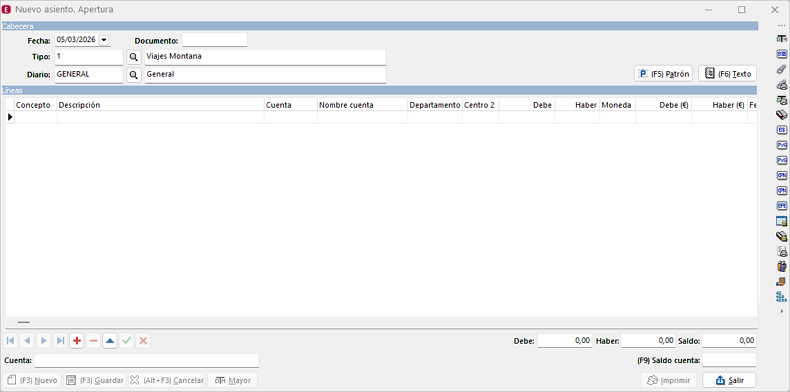Click the (F3) Nuevo button
790x392 pixels.
tap(32, 380)
